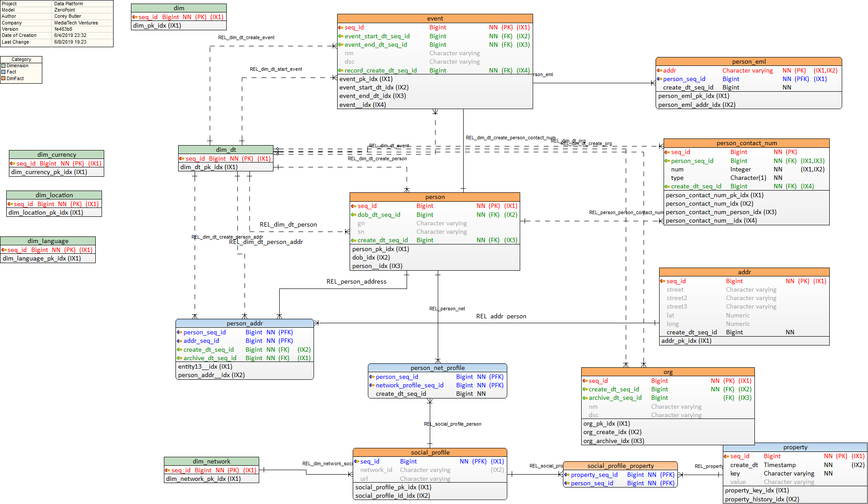Select the social_profile table title bar
This screenshot has width=868, height=504.
(430, 452)
